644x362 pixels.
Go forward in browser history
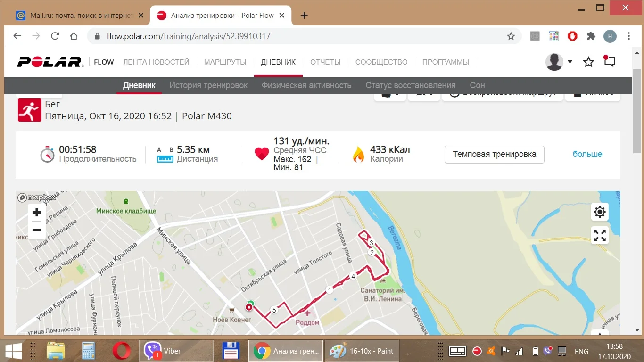pyautogui.click(x=36, y=36)
